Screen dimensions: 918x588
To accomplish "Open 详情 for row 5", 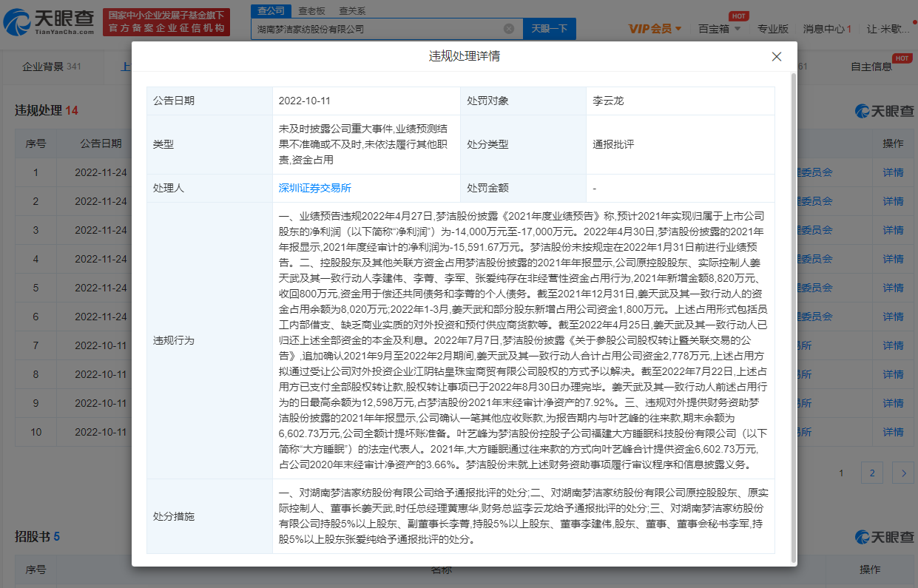I will (893, 288).
